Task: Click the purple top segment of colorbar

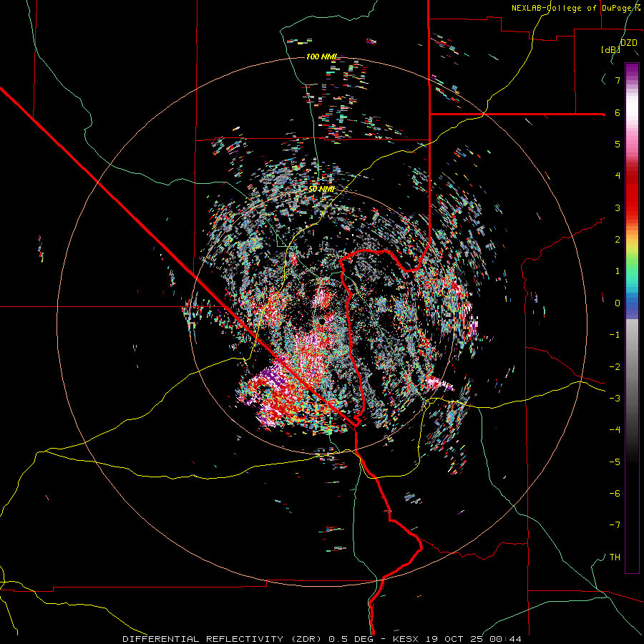Action: coord(632,71)
